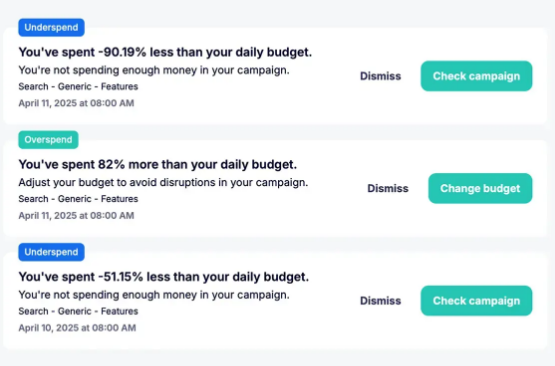The width and height of the screenshot is (555, 366).
Task: Open the 'spent 82% more' alert headline
Action: point(158,164)
